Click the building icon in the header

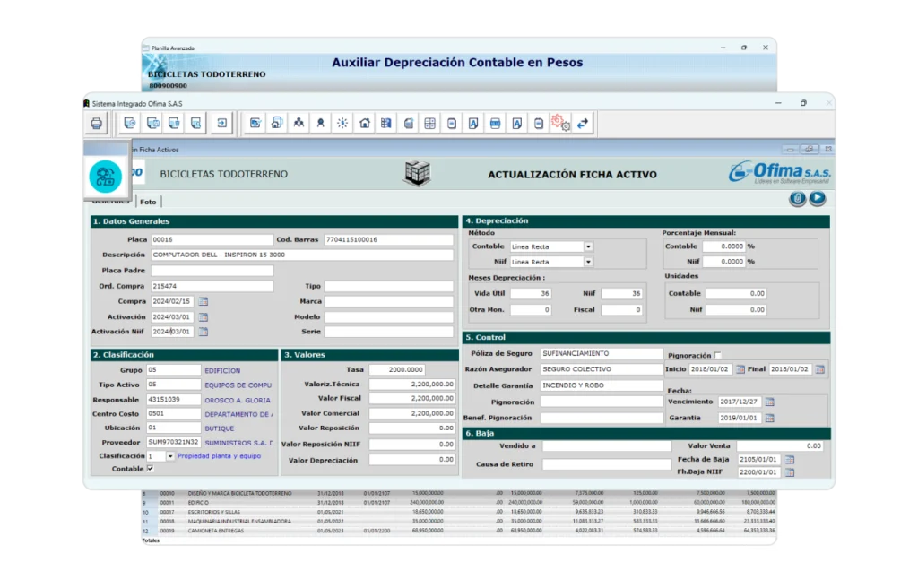pyautogui.click(x=418, y=174)
